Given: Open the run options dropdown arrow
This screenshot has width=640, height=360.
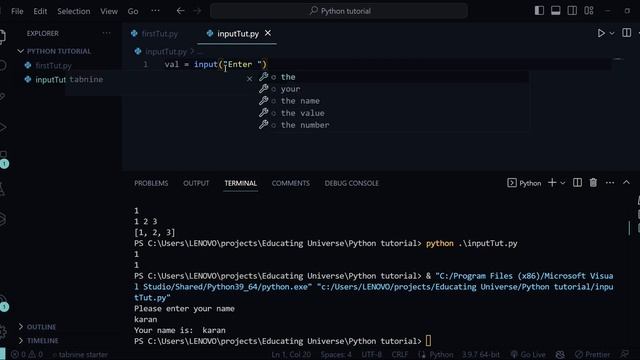Looking at the screenshot, I should (x=612, y=33).
